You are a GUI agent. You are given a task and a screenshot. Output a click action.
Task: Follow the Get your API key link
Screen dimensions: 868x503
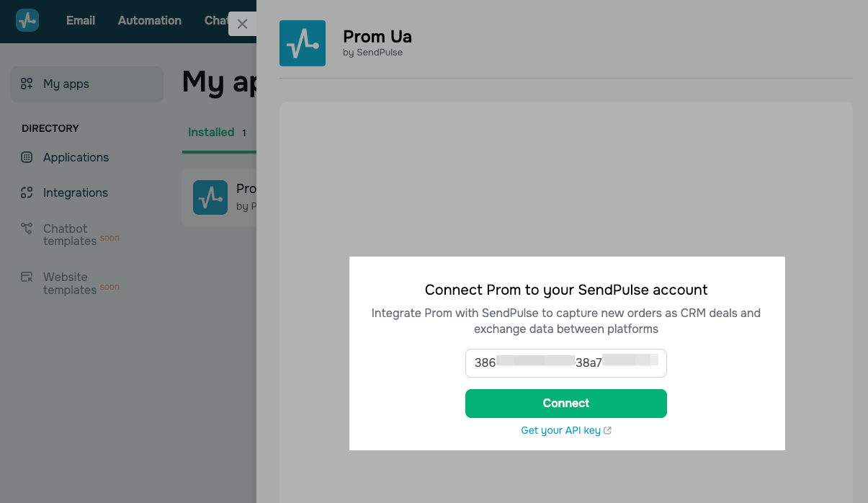click(x=560, y=430)
